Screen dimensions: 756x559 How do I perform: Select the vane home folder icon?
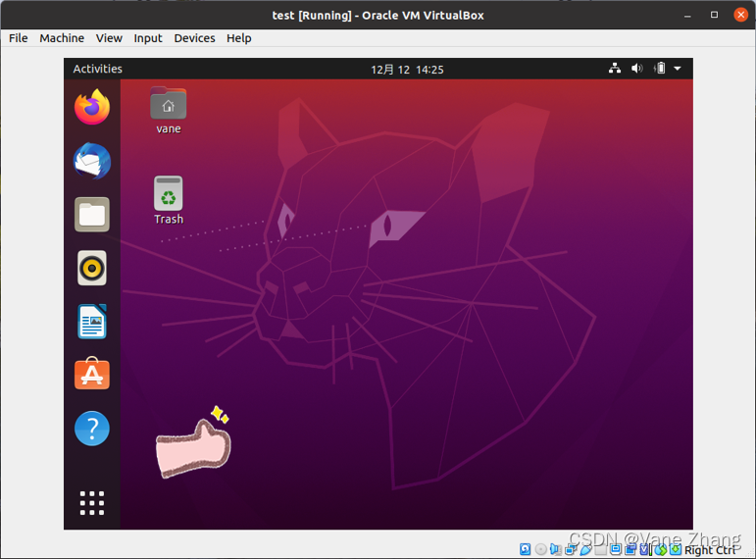tap(169, 110)
